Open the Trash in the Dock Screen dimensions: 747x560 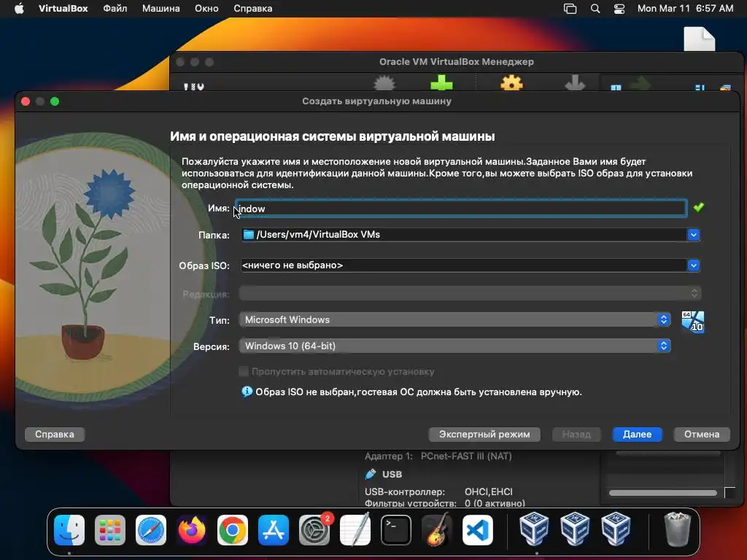click(x=677, y=530)
